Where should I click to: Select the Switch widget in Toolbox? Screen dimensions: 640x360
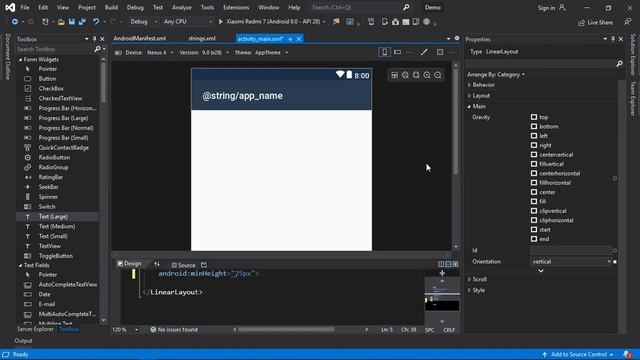(x=47, y=207)
